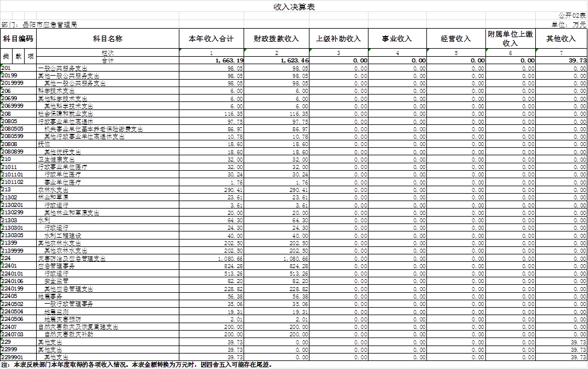
Task: Select the subject code 2240703 cell
Action: pos(13,334)
